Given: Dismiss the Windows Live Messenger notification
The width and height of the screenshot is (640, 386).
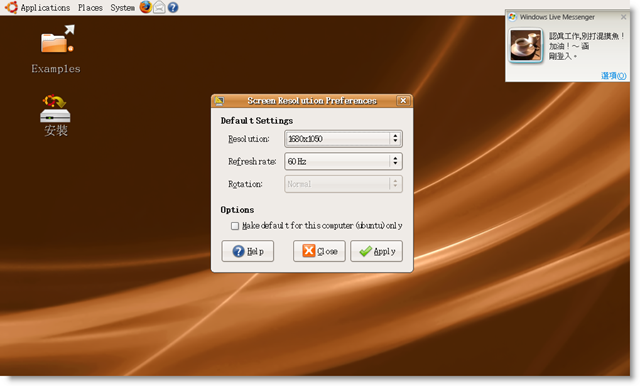Looking at the screenshot, I should pyautogui.click(x=623, y=17).
